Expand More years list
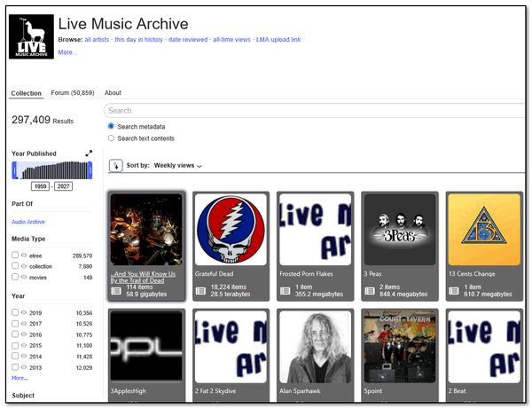This screenshot has height=409, width=532. (20, 378)
